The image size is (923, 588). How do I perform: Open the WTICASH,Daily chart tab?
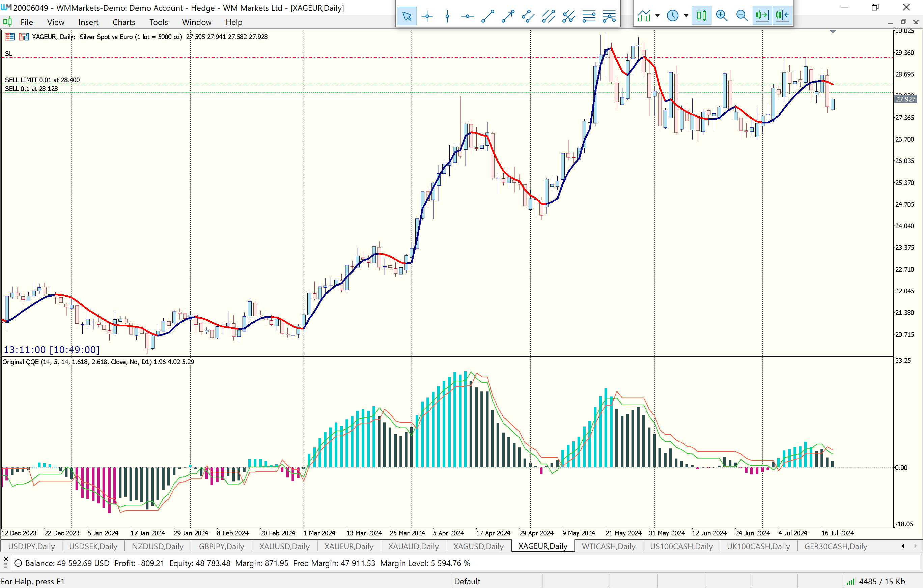[x=608, y=546]
